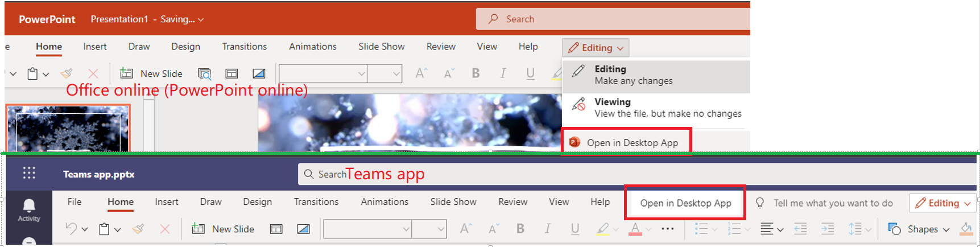Viewport: 980px width, 247px height.
Task: Toggle Italic in PowerPoint online toolbar
Action: click(x=503, y=73)
